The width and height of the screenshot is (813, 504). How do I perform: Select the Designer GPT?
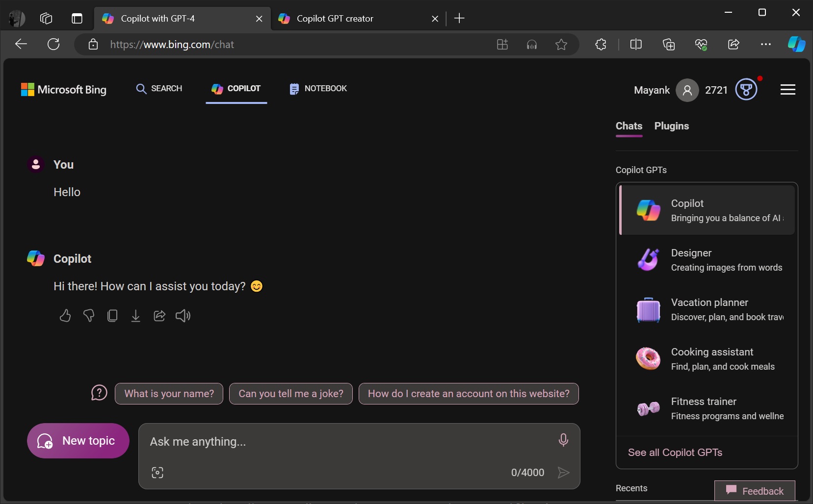click(707, 260)
